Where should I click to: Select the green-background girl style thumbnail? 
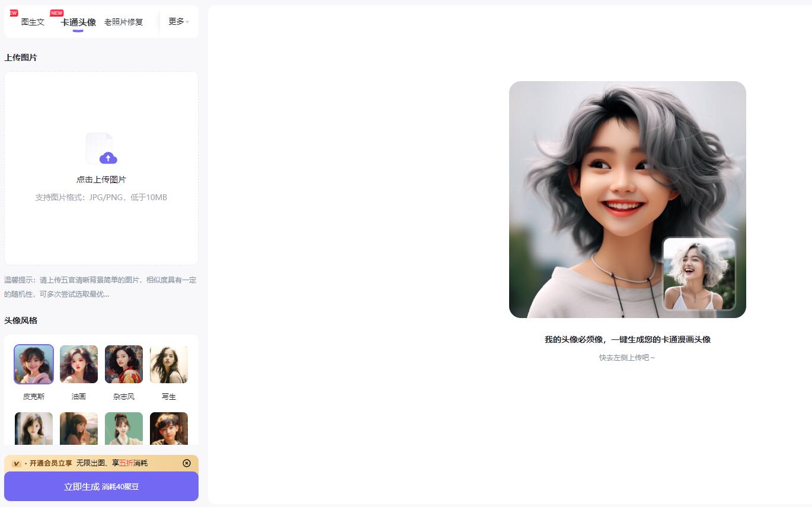point(124,429)
